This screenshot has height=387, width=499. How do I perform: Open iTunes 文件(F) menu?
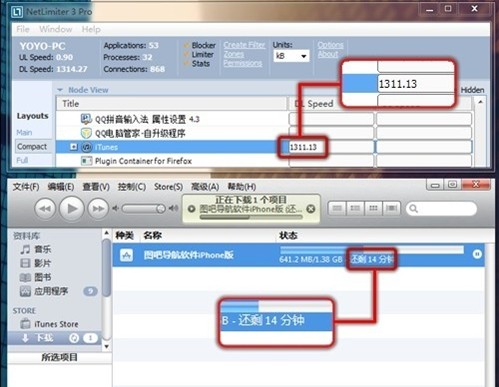[26, 187]
